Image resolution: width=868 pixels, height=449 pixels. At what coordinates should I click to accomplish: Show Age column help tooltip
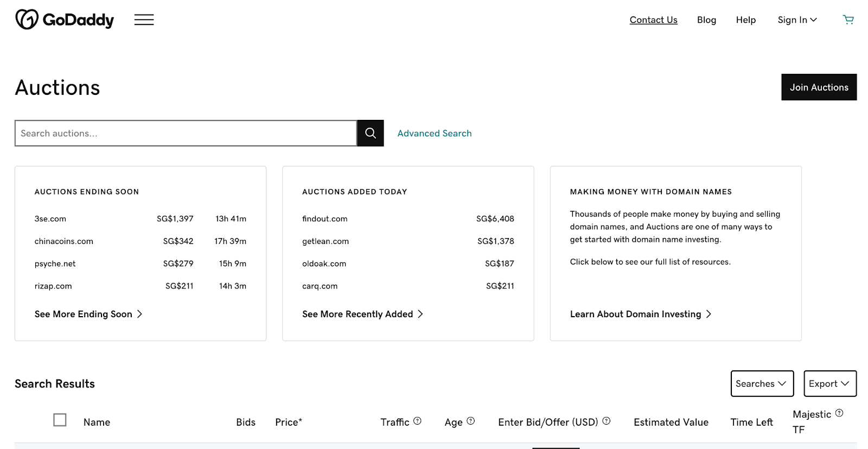[471, 421]
